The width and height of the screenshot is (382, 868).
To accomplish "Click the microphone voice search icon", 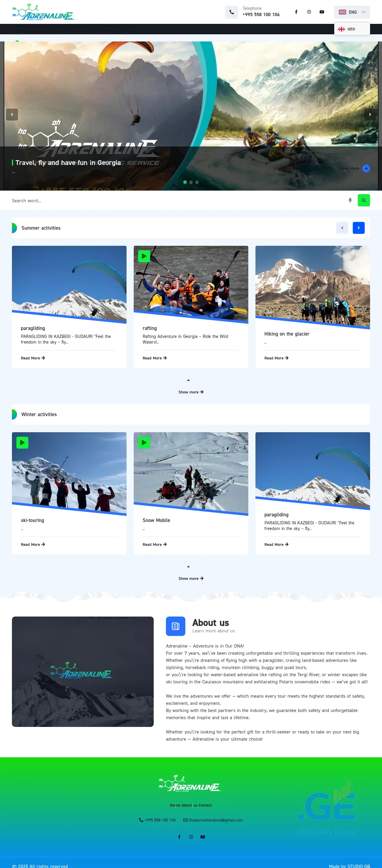I will coord(350,200).
